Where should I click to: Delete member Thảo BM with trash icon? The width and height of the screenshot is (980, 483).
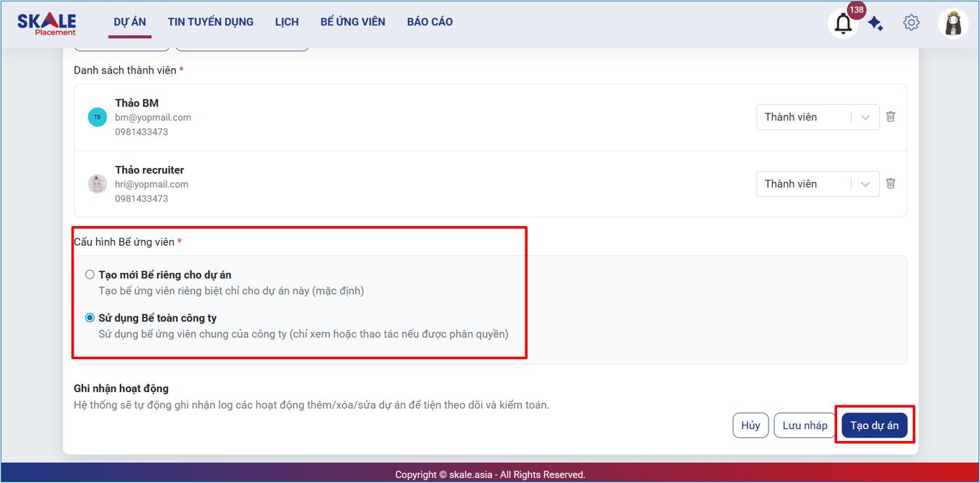(x=890, y=117)
